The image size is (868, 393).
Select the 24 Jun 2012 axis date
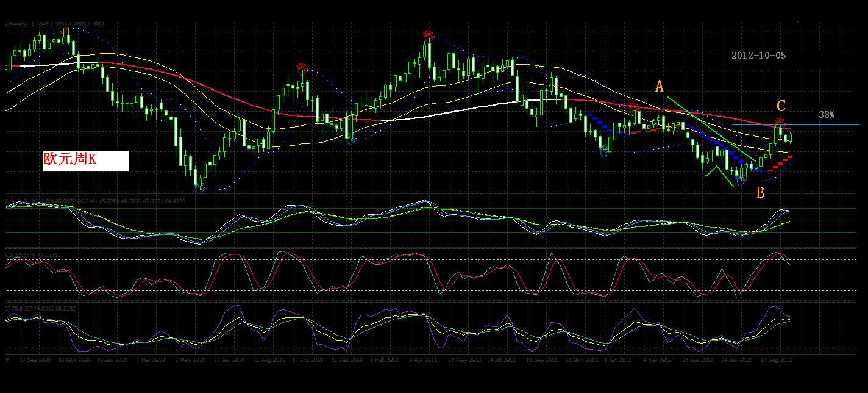click(x=737, y=360)
